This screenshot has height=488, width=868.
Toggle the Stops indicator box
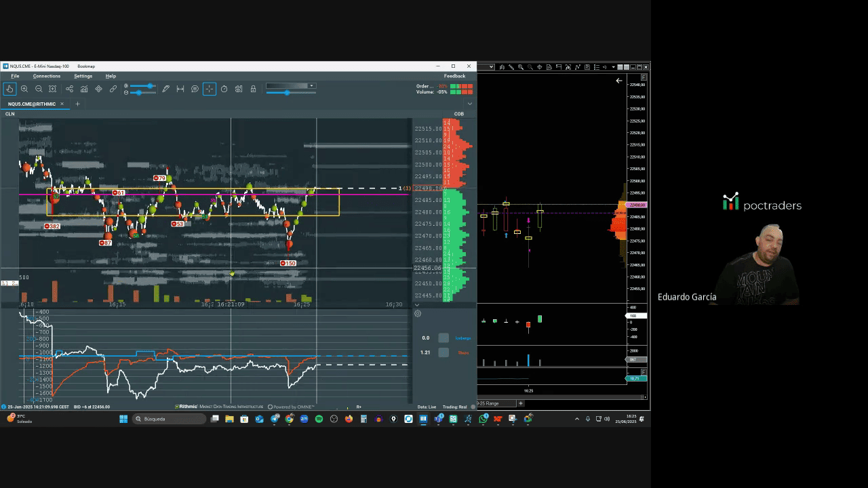[x=443, y=352]
